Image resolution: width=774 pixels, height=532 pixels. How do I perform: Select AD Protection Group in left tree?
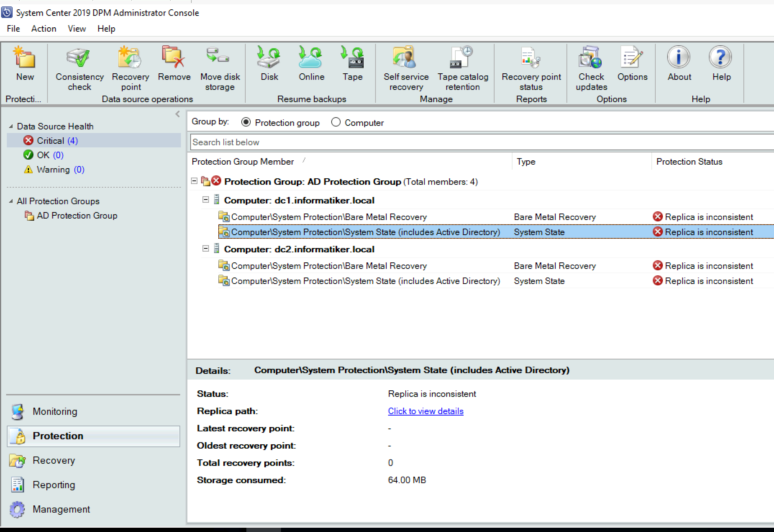pyautogui.click(x=71, y=215)
